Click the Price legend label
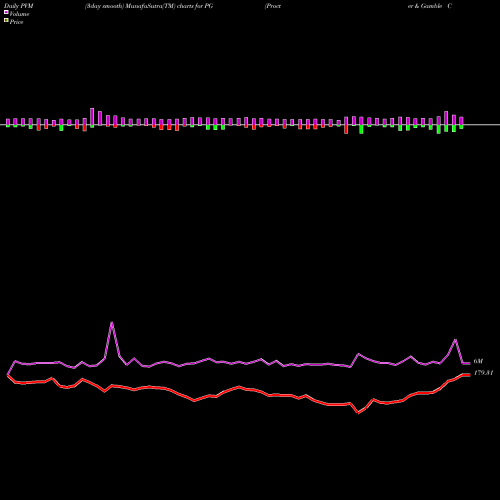 (16, 22)
